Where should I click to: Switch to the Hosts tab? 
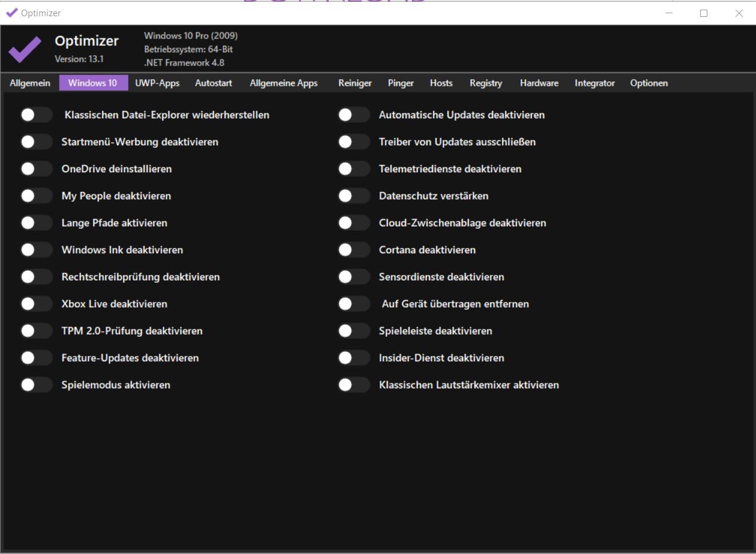(x=441, y=83)
